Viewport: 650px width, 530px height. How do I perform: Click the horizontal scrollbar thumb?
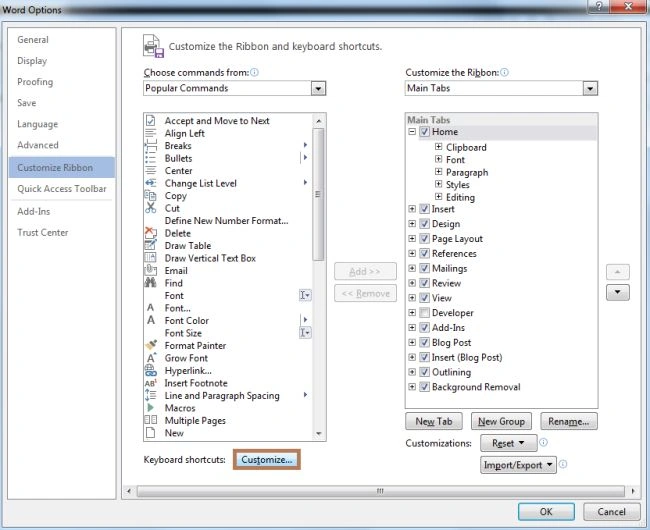380,491
